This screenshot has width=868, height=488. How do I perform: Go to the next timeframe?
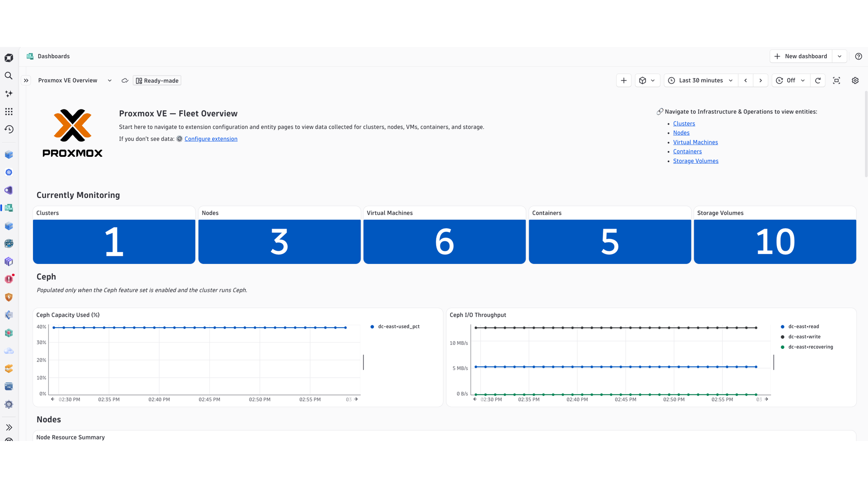(760, 80)
